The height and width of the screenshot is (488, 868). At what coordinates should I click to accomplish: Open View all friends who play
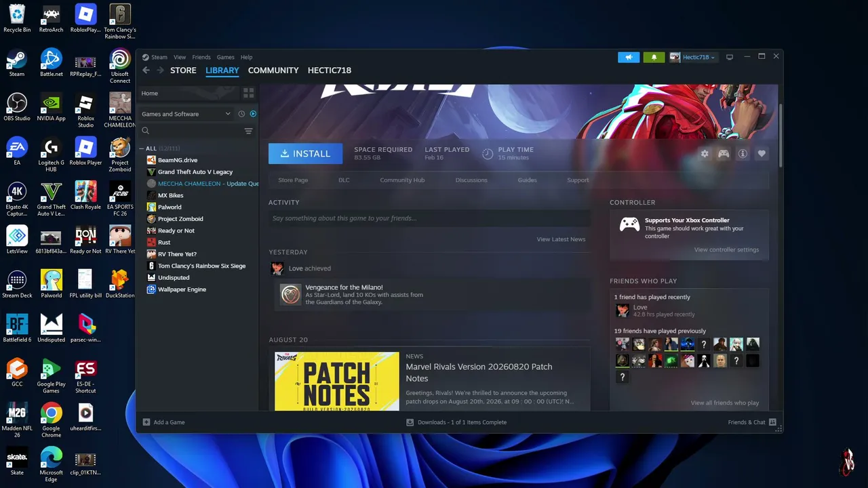tap(725, 403)
